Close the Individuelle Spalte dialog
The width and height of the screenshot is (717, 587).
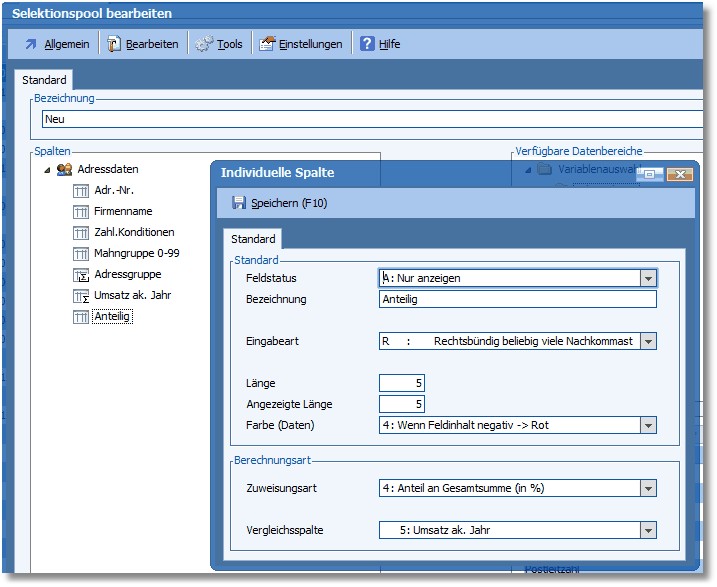point(680,174)
